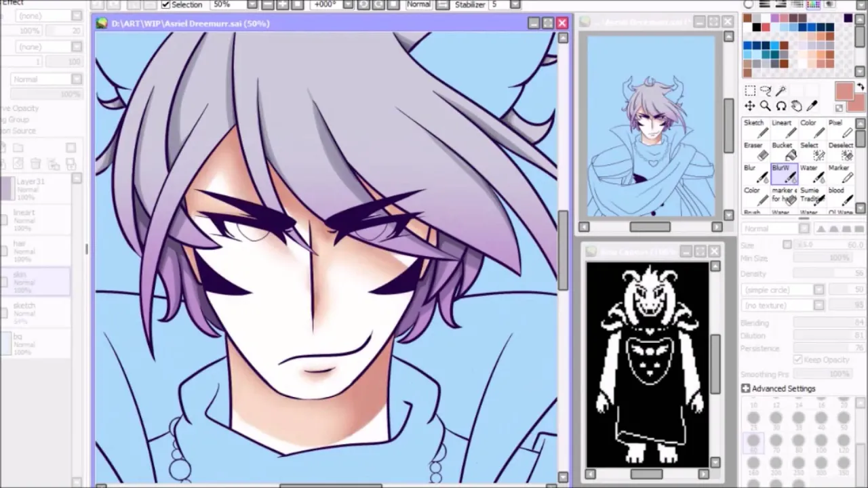Select the hair layer

coord(36,250)
